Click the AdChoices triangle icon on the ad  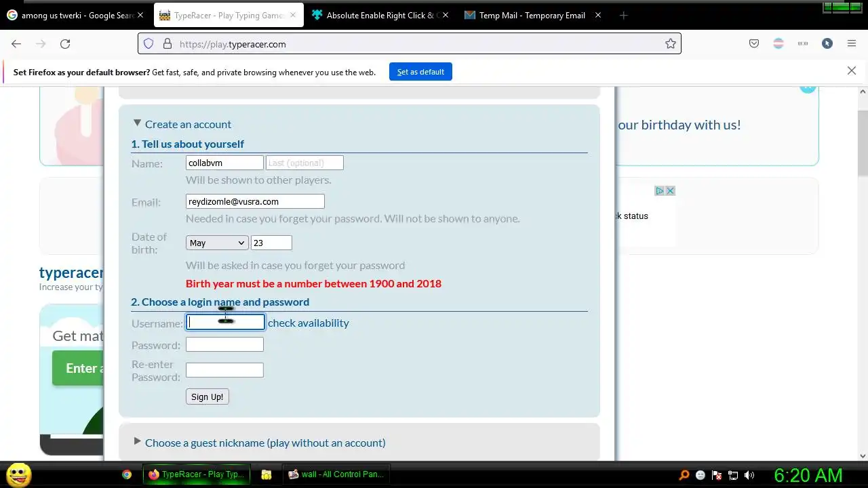click(659, 191)
